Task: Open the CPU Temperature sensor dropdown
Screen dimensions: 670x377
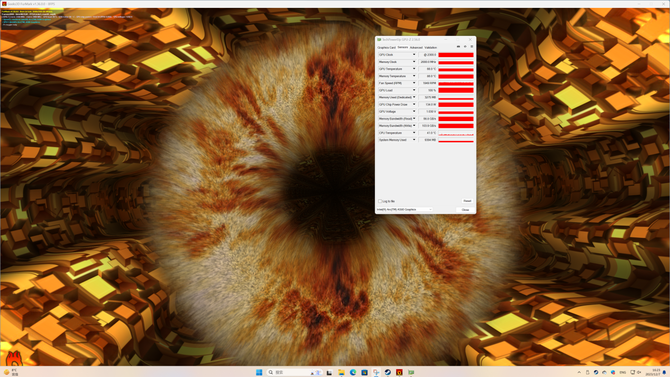Action: pos(414,133)
